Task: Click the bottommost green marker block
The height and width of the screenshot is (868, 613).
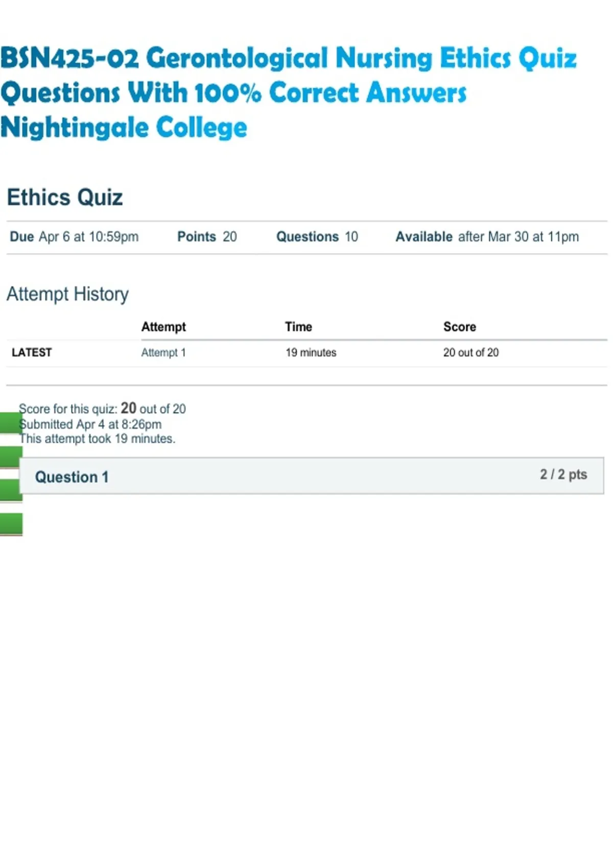Action: [11, 524]
